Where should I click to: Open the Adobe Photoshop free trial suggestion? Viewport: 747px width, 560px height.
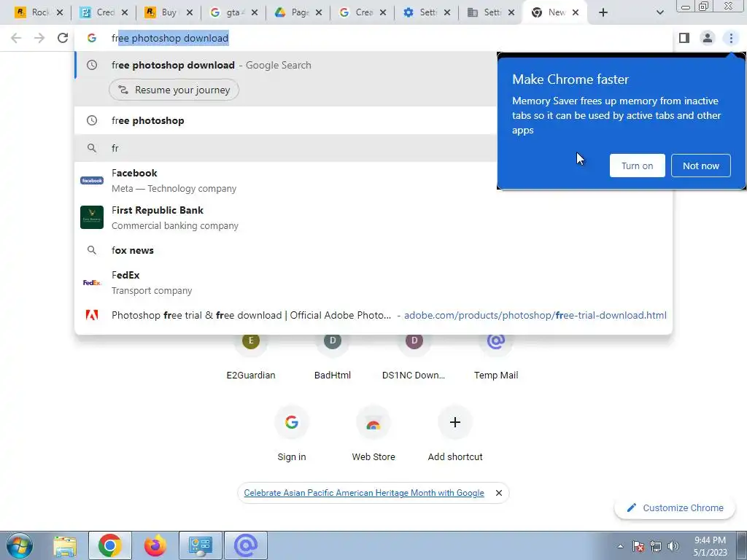click(373, 315)
